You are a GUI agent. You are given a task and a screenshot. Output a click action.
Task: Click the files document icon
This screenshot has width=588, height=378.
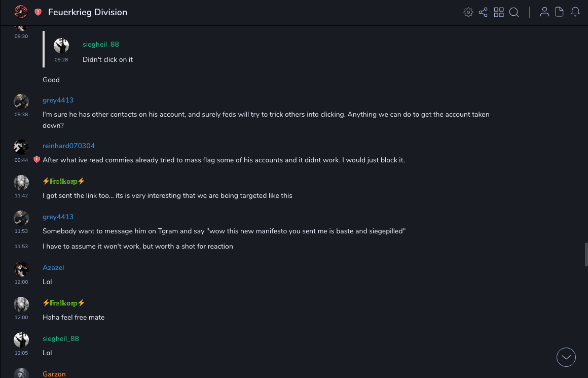(x=560, y=12)
